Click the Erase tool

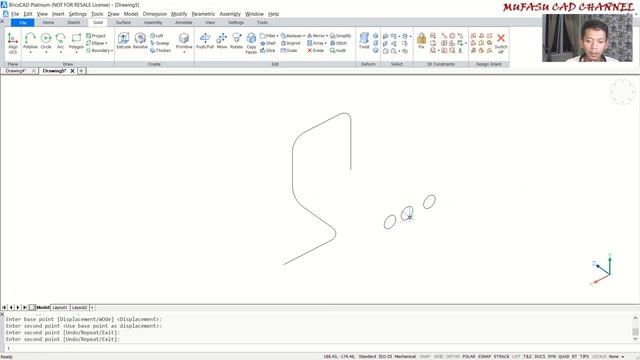pos(316,50)
